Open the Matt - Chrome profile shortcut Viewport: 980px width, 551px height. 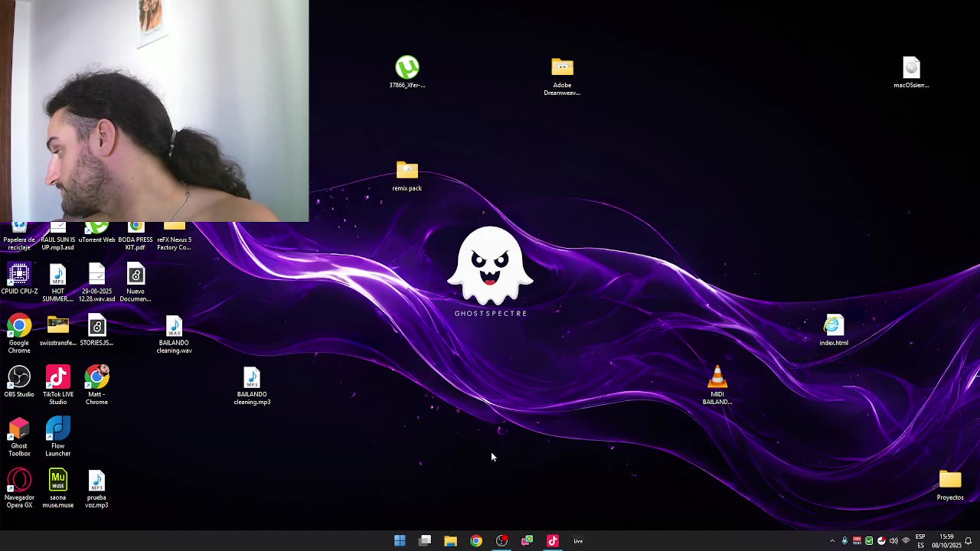click(x=96, y=386)
